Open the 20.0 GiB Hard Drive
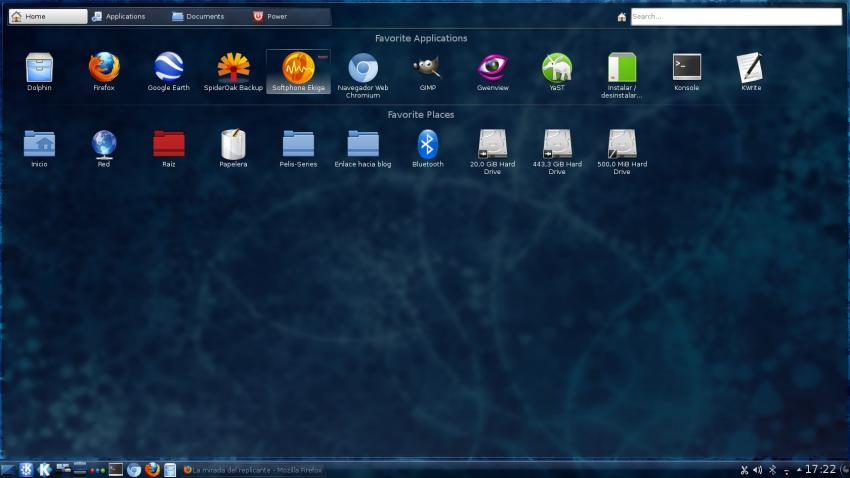The height and width of the screenshot is (478, 850). click(x=492, y=152)
